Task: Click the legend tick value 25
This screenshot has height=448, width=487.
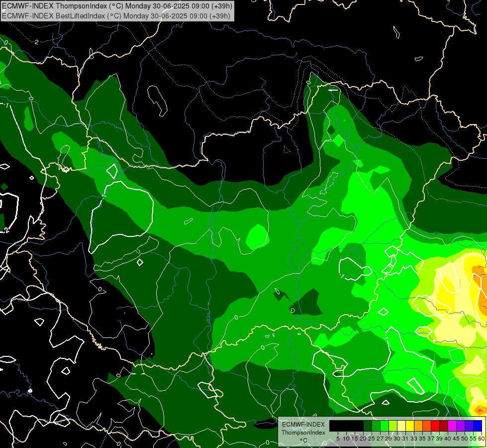Action: pos(372,439)
